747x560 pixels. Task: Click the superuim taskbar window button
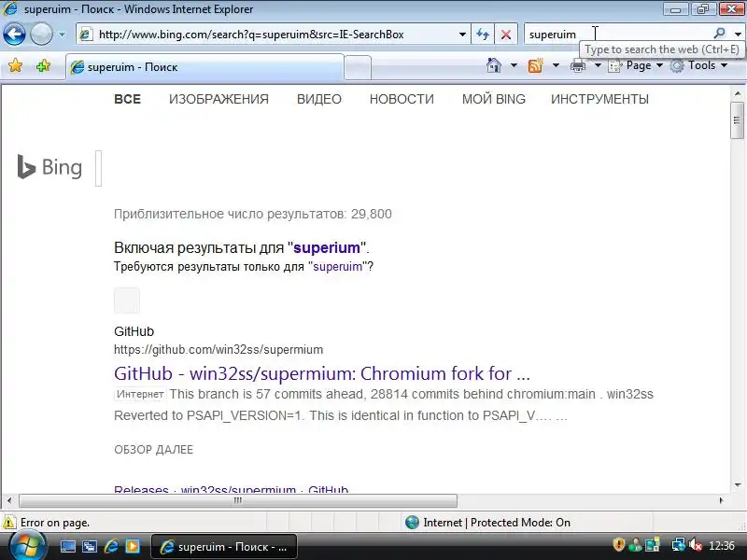click(x=224, y=547)
